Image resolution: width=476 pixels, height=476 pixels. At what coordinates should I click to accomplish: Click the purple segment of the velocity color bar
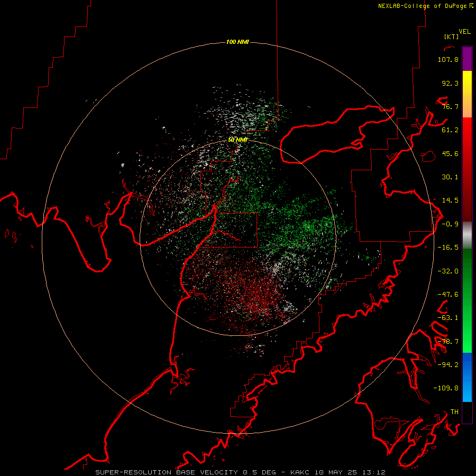[x=467, y=59]
